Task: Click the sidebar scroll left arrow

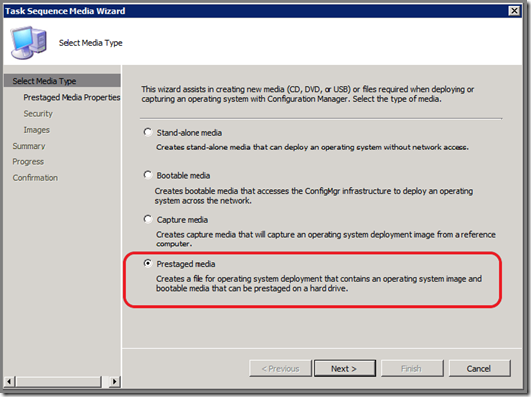Action: point(9,381)
